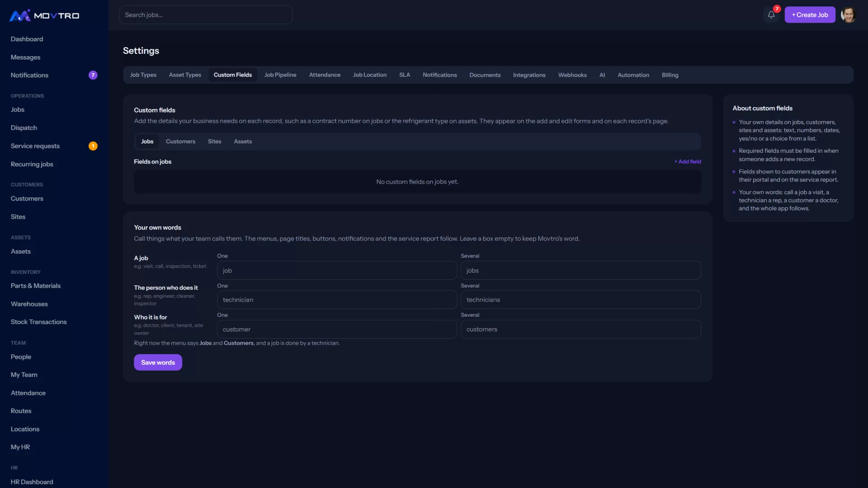Go to the Webhooks tab
The height and width of the screenshot is (488, 868).
[572, 75]
